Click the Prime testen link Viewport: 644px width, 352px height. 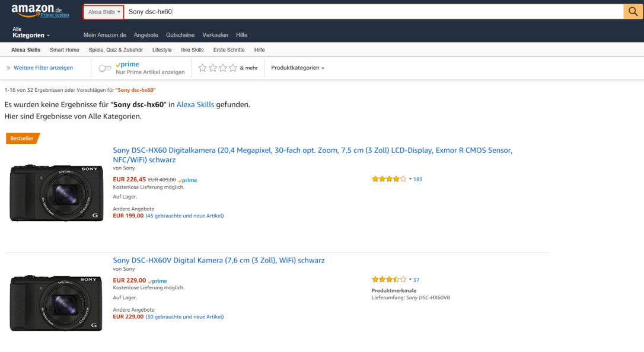[55, 15]
